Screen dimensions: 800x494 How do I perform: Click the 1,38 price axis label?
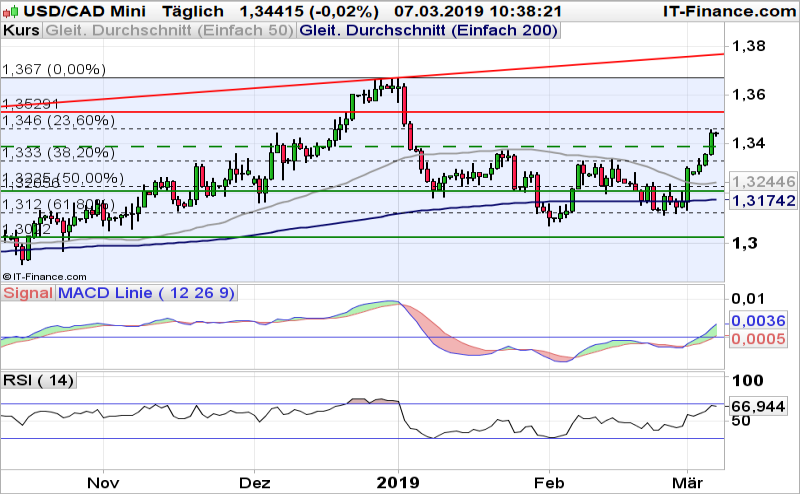pyautogui.click(x=749, y=46)
